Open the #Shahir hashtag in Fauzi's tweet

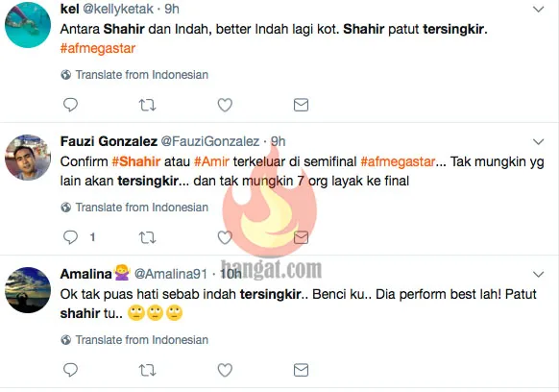click(x=135, y=161)
